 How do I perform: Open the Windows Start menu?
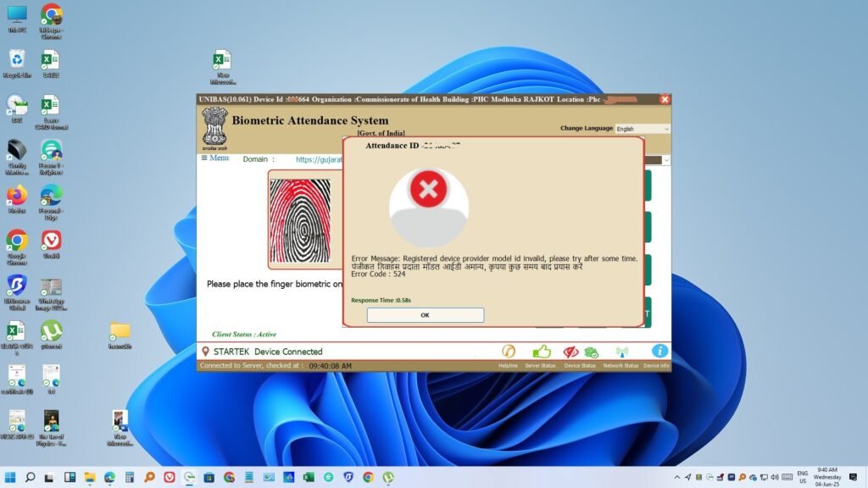pyautogui.click(x=10, y=477)
